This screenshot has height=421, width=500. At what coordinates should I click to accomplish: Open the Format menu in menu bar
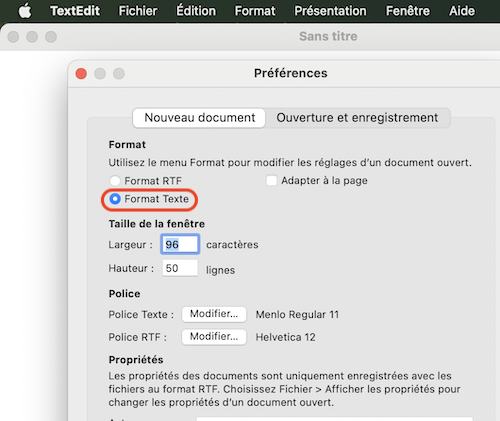point(255,11)
